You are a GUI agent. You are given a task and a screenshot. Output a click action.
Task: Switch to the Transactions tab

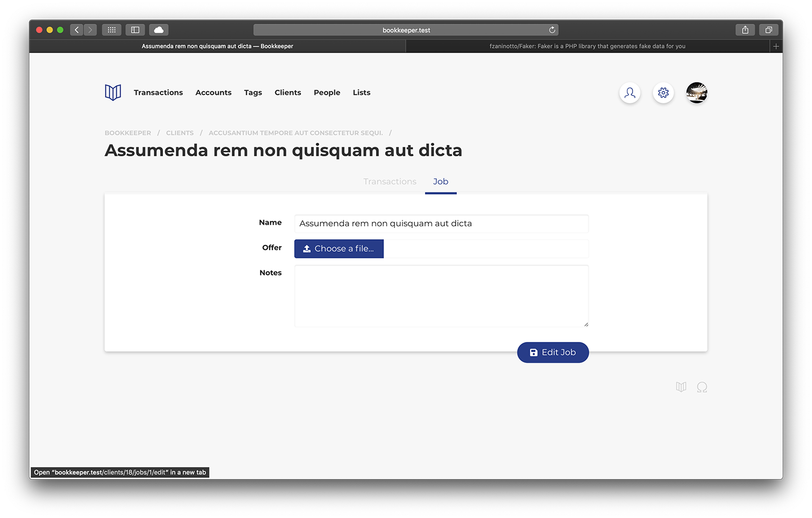(390, 182)
